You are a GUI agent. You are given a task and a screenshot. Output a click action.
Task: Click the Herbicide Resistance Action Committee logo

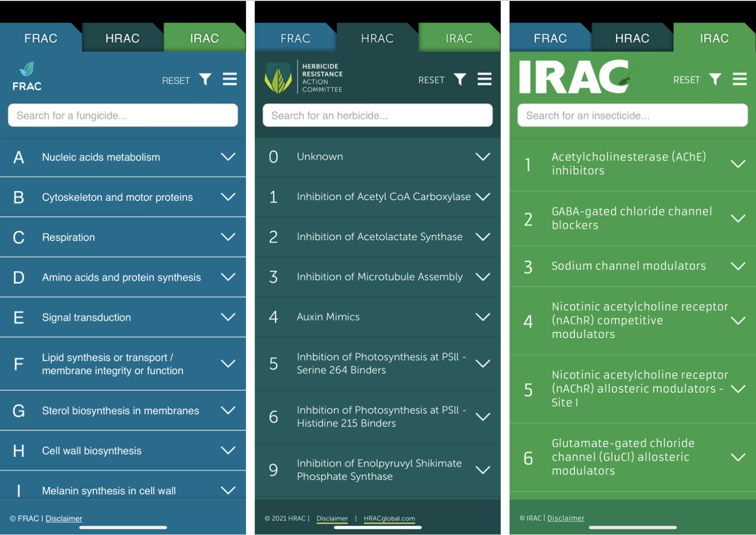click(x=302, y=77)
